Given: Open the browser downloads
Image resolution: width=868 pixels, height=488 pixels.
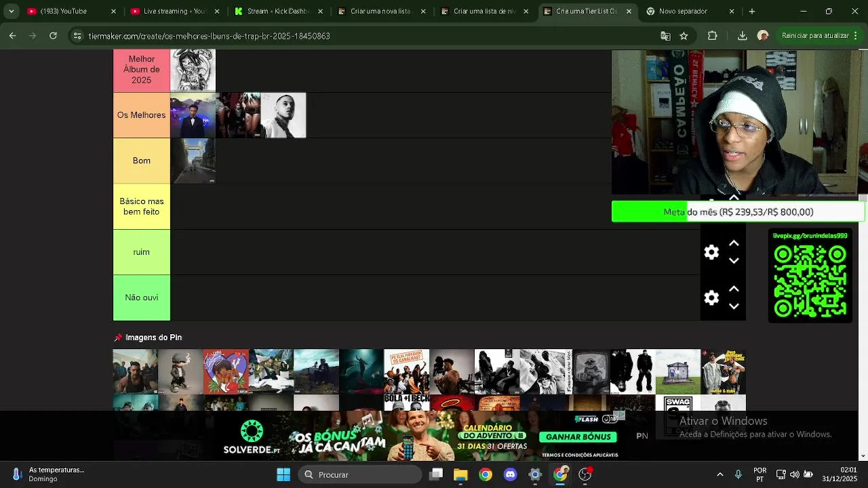Looking at the screenshot, I should 742,36.
